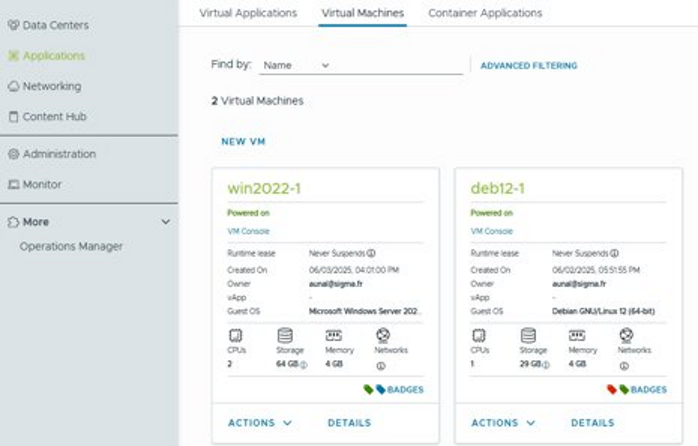Click the red badge tag on deb12-1
This screenshot has width=698, height=446.
610,389
